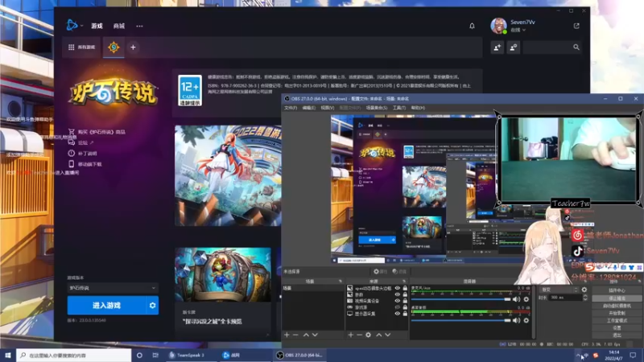Expand the game version dropdown

pos(113,288)
